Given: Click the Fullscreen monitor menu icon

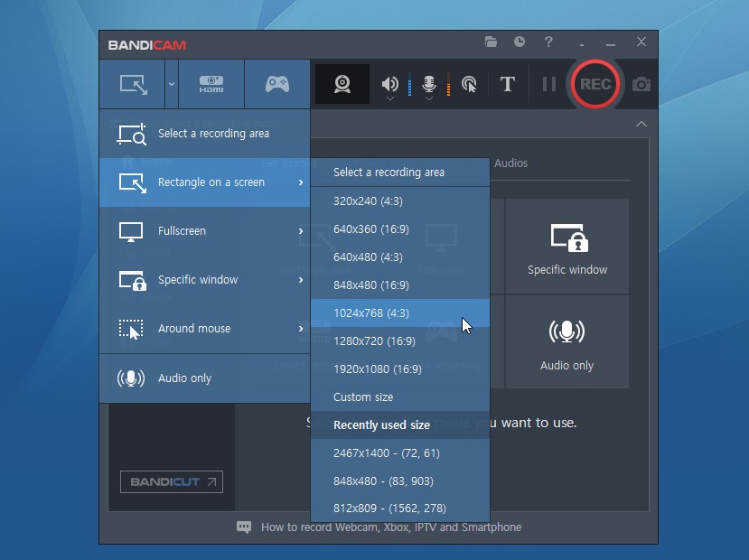Looking at the screenshot, I should tap(131, 232).
